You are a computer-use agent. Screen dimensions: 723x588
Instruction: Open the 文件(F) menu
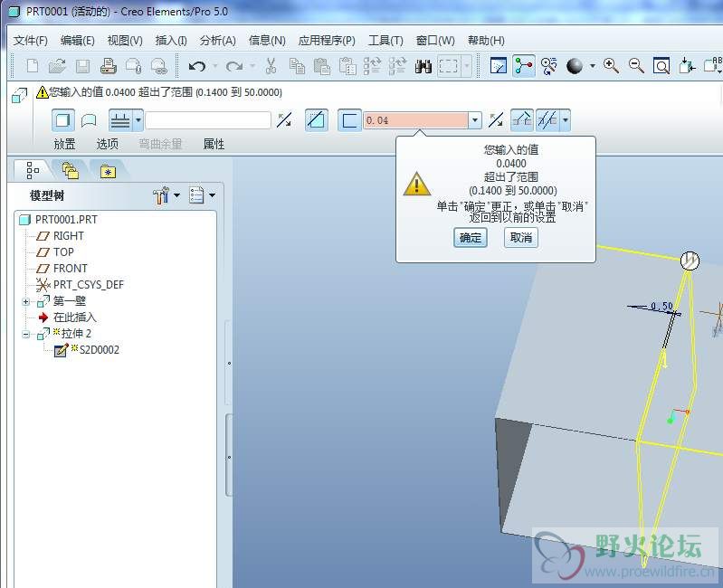click(31, 41)
